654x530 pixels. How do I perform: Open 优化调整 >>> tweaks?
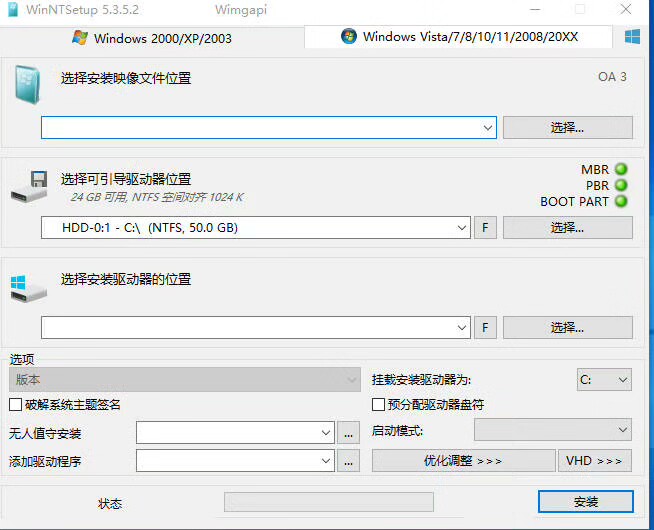point(463,460)
